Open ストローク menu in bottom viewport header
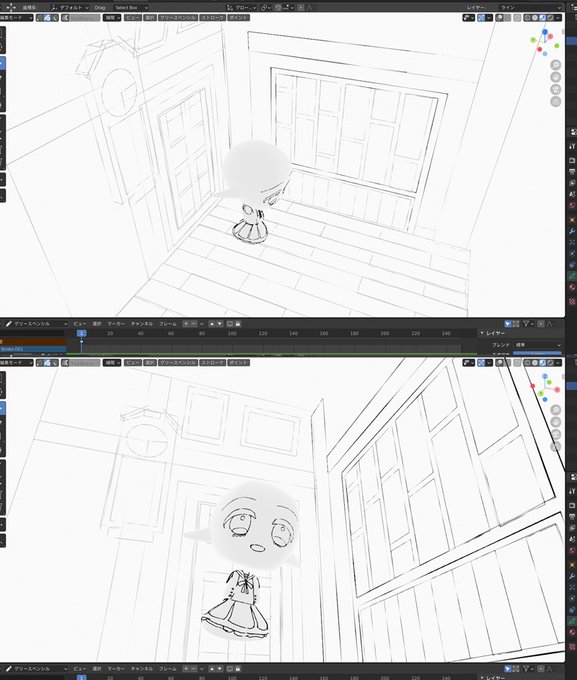The height and width of the screenshot is (680, 577). coord(212,362)
